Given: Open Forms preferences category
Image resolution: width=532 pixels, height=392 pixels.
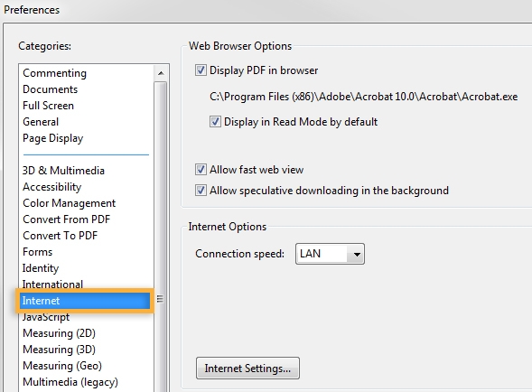Looking at the screenshot, I should [38, 252].
